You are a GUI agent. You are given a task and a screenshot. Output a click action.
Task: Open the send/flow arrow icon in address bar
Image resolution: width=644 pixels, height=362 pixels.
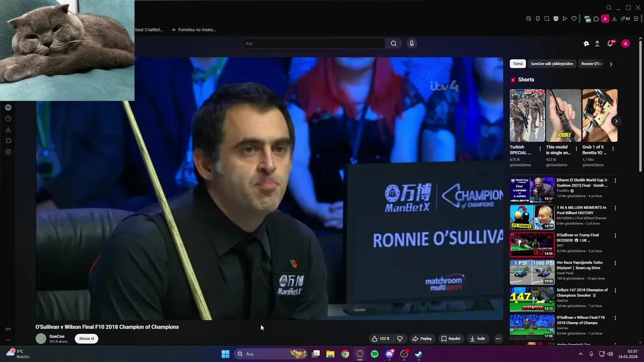565,19
